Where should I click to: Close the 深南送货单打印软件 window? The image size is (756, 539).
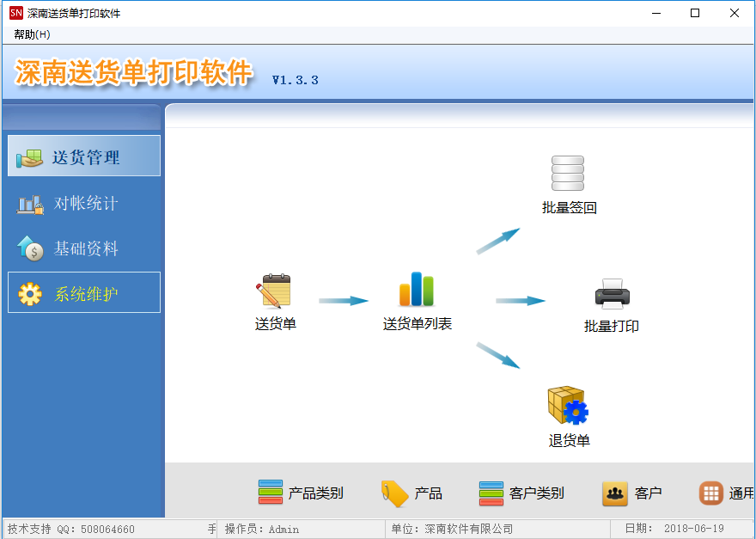tap(735, 13)
